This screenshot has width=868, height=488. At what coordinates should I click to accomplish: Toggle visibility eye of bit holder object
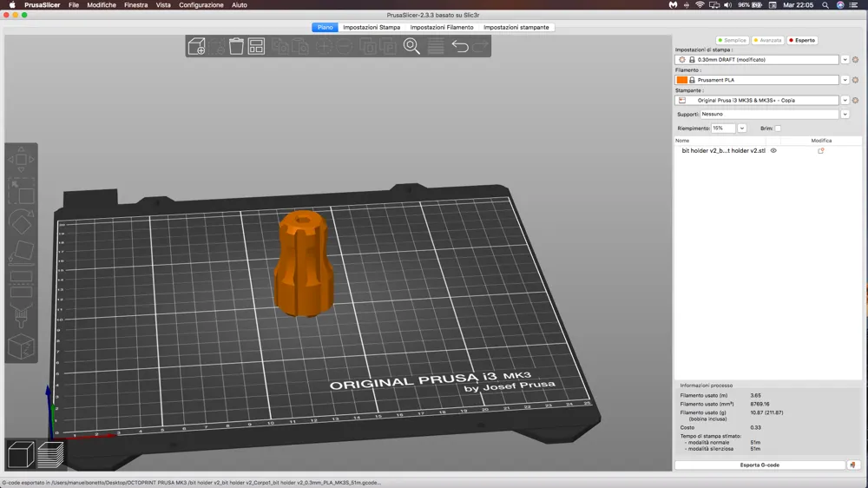coord(773,151)
